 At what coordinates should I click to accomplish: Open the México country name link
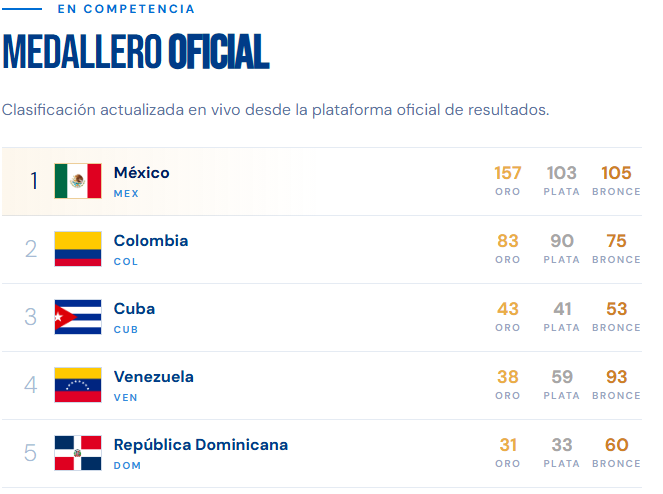click(142, 173)
